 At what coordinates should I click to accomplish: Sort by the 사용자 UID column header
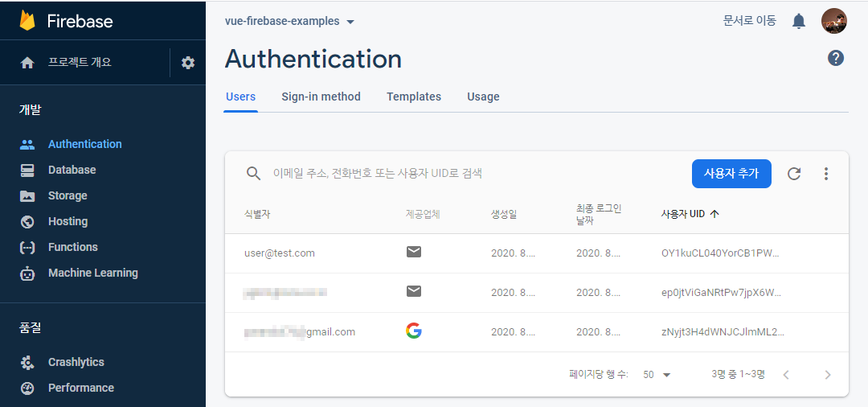pyautogui.click(x=683, y=214)
